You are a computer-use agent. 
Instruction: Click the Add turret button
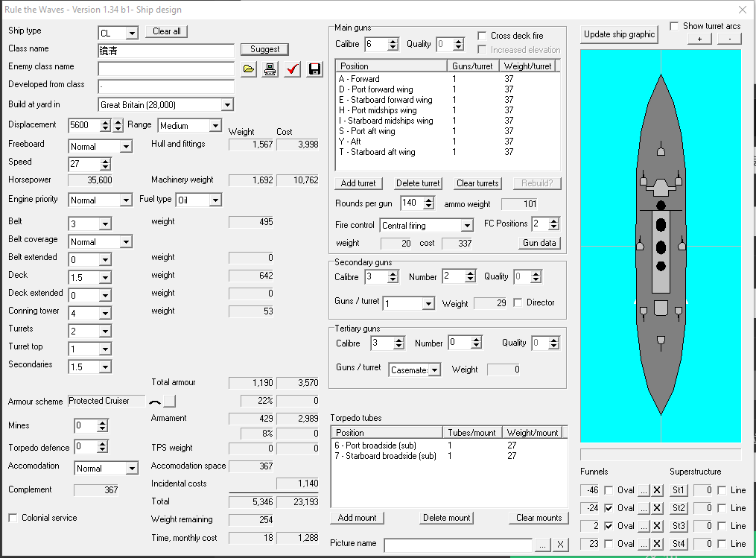tap(358, 183)
